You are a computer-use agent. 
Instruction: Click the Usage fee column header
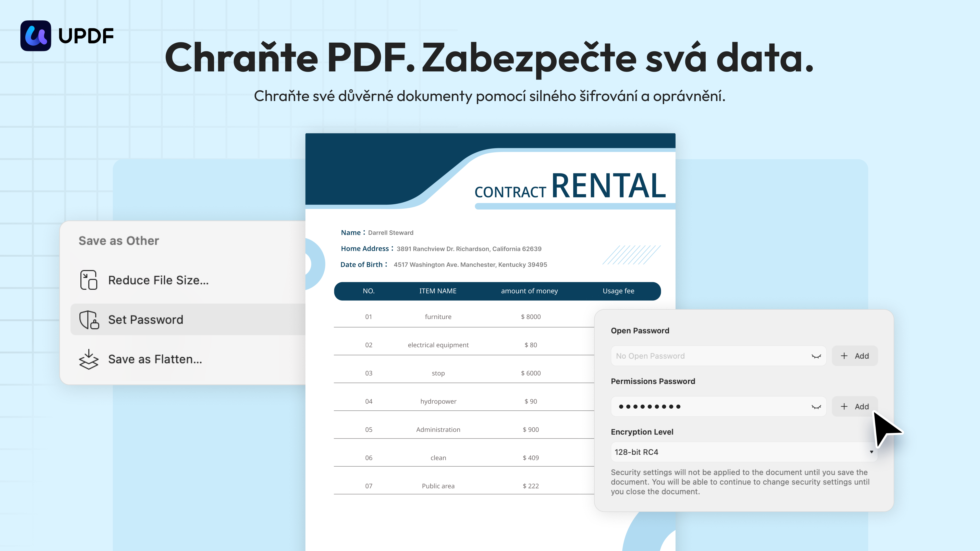618,291
